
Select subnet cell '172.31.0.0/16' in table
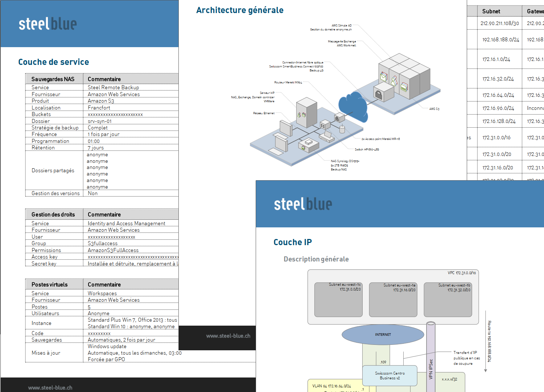(x=496, y=137)
